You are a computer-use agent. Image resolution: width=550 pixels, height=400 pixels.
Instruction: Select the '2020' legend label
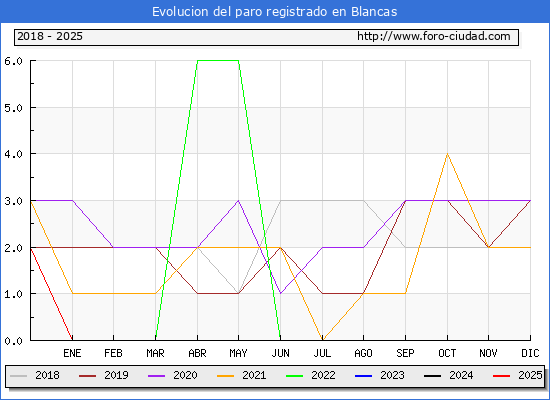coord(186,375)
